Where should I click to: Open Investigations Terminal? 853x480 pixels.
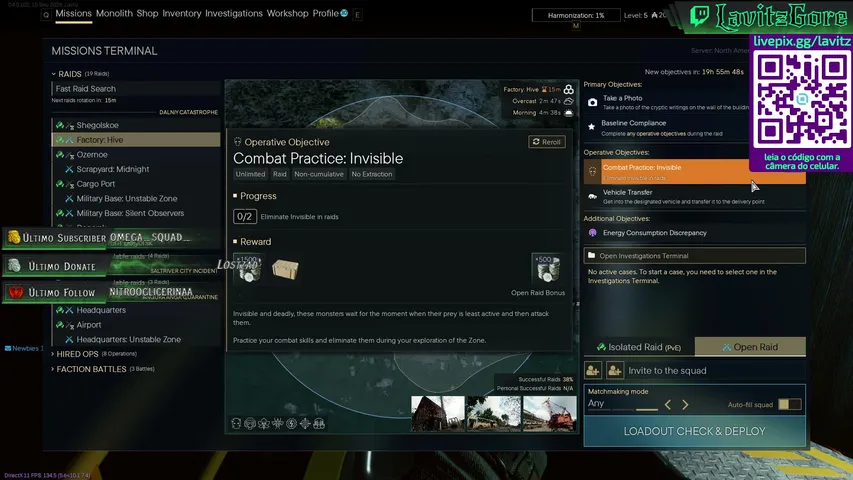(x=695, y=256)
